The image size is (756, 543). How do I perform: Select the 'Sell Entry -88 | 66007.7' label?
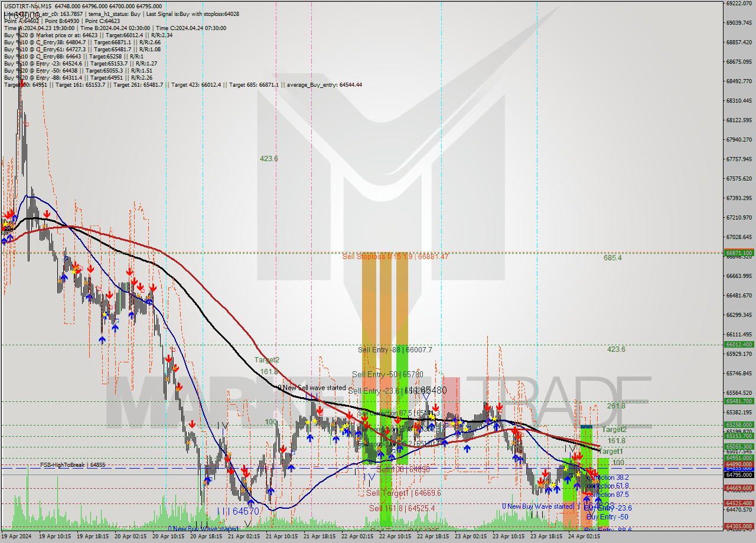pos(395,350)
